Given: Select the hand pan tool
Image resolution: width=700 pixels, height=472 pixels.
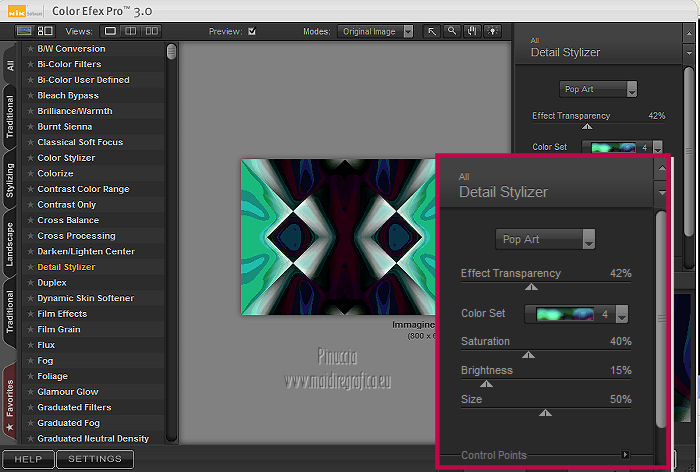Looking at the screenshot, I should coord(472,31).
